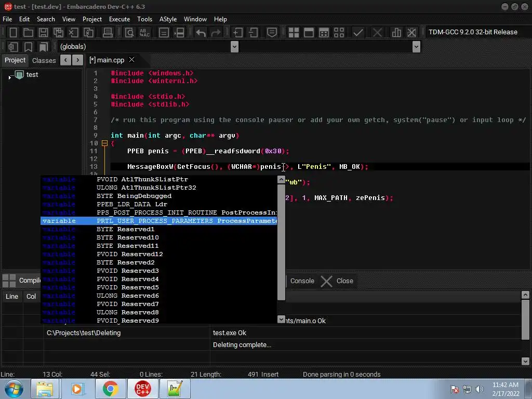Expand the test project tree node
Viewport: 532px width, 399px height.
9,77
